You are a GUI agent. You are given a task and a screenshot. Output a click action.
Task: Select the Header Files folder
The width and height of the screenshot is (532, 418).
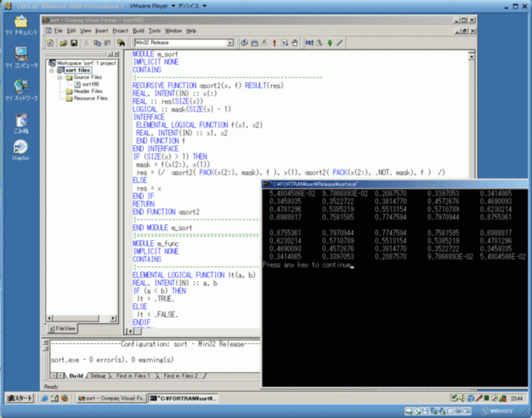click(x=84, y=91)
